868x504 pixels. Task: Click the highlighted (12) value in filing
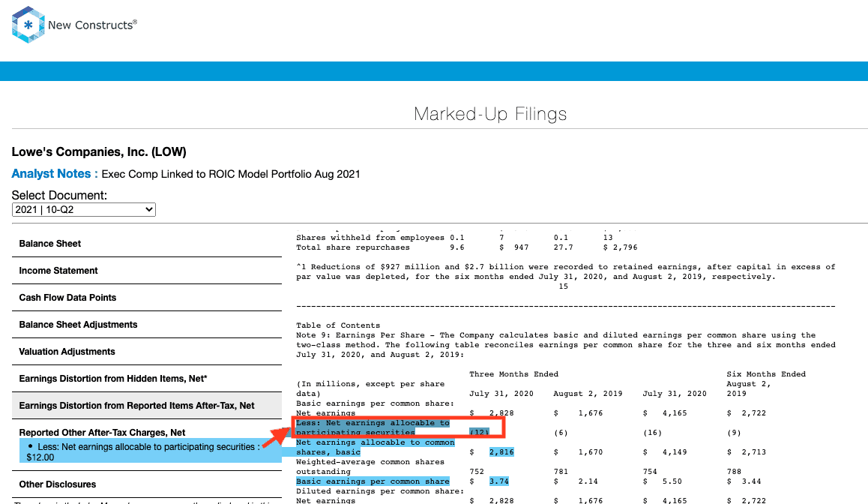point(479,433)
